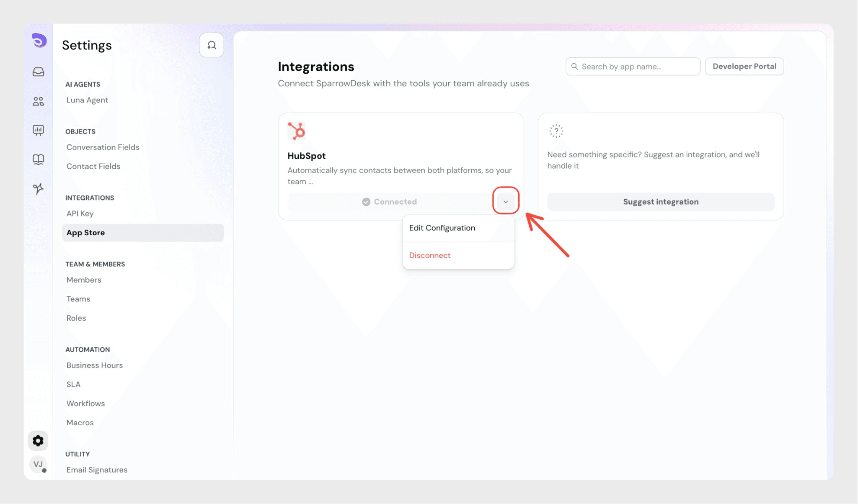Navigate to Conversation Fields
Image resolution: width=858 pixels, height=504 pixels.
(103, 147)
